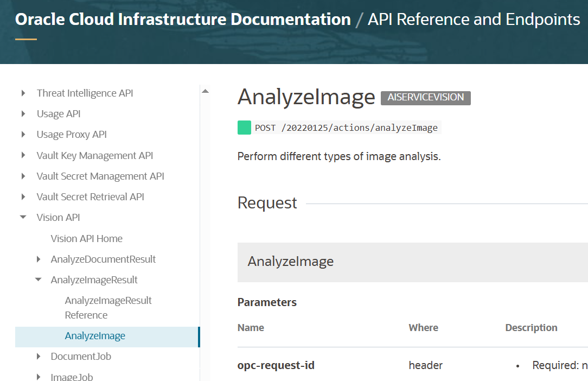Viewport: 588px width, 381px height.
Task: Click the Description column header
Action: (532, 328)
